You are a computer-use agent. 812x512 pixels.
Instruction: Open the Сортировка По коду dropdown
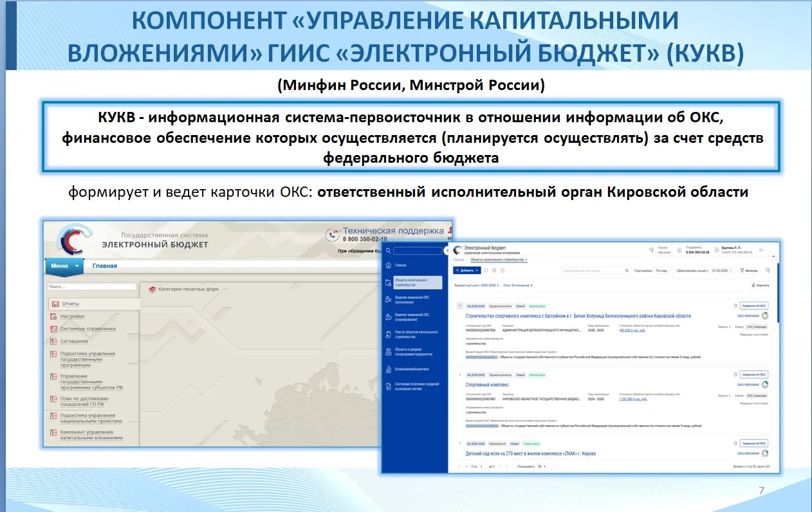tap(663, 271)
